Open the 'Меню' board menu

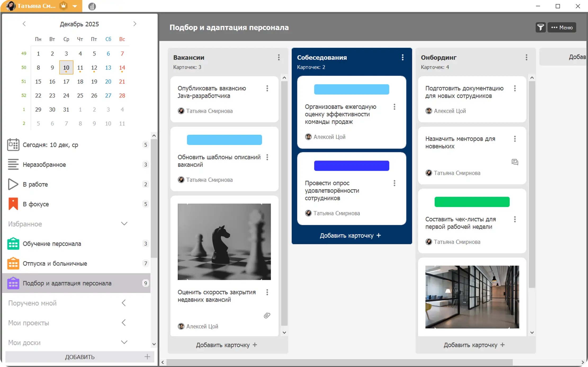click(x=562, y=27)
